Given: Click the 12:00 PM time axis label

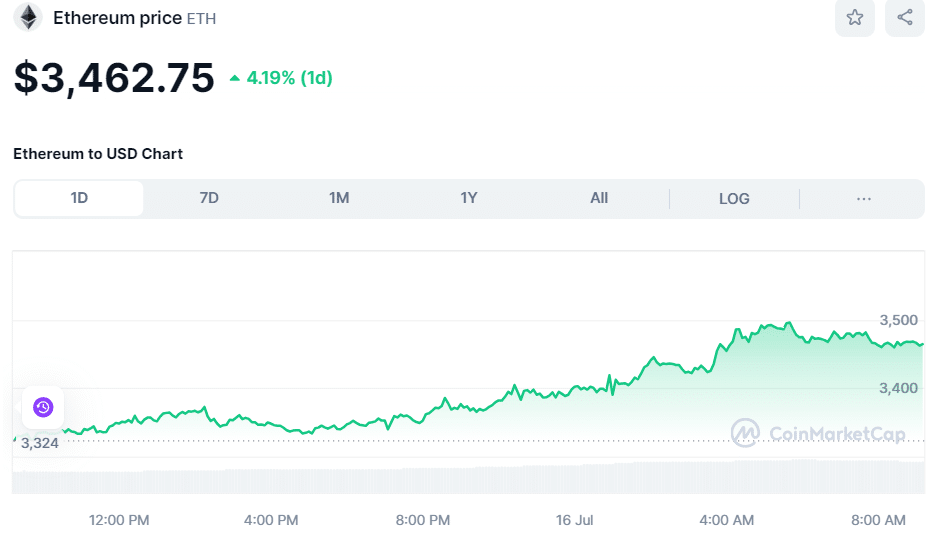Looking at the screenshot, I should tap(119, 520).
